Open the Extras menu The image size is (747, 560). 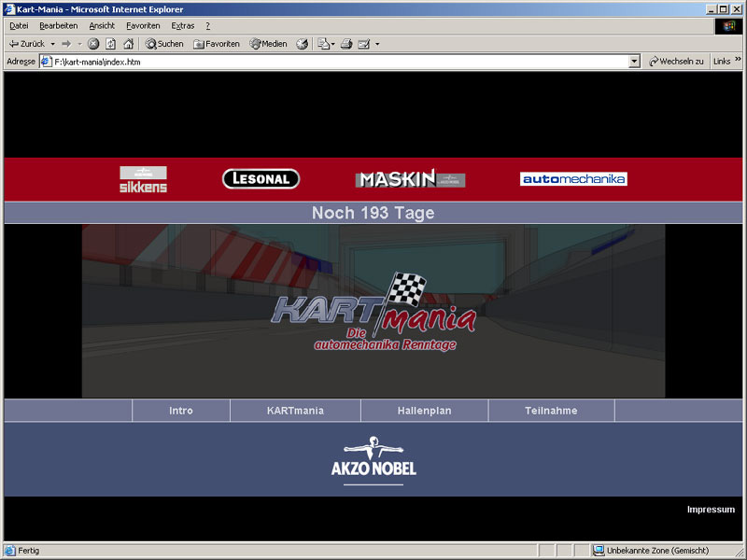pyautogui.click(x=183, y=26)
